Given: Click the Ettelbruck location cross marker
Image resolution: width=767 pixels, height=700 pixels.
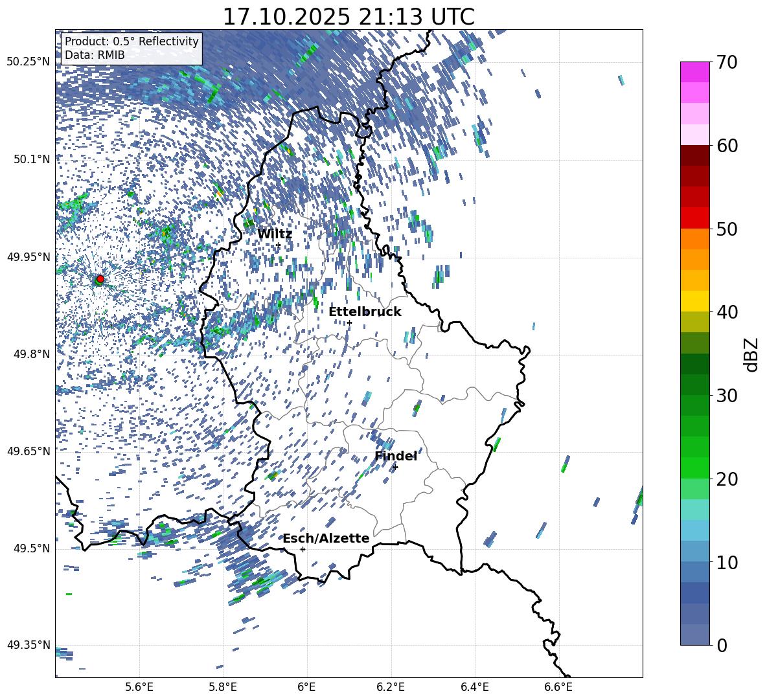Looking at the screenshot, I should tap(349, 322).
